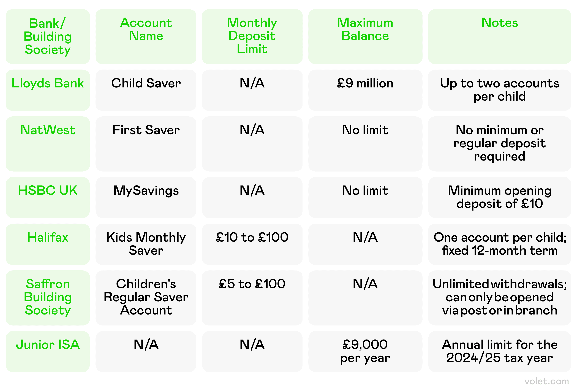Image resolution: width=577 pixels, height=392 pixels.
Task: Click the £9 million balance cell
Action: (365, 83)
